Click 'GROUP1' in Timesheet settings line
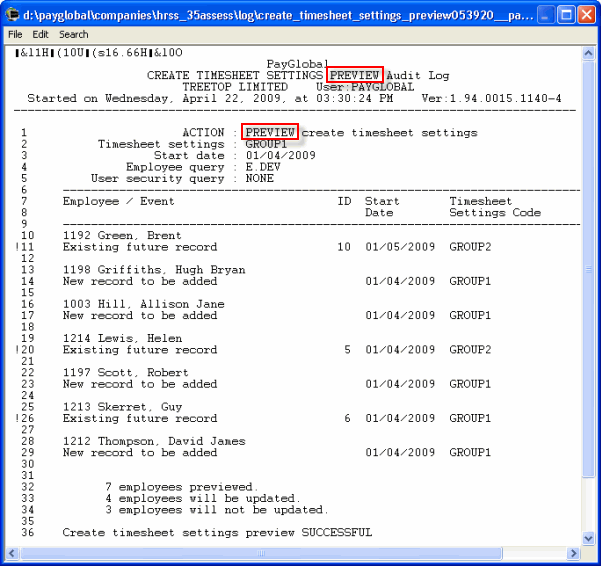Viewport: 601px width, 566px height. click(x=266, y=144)
